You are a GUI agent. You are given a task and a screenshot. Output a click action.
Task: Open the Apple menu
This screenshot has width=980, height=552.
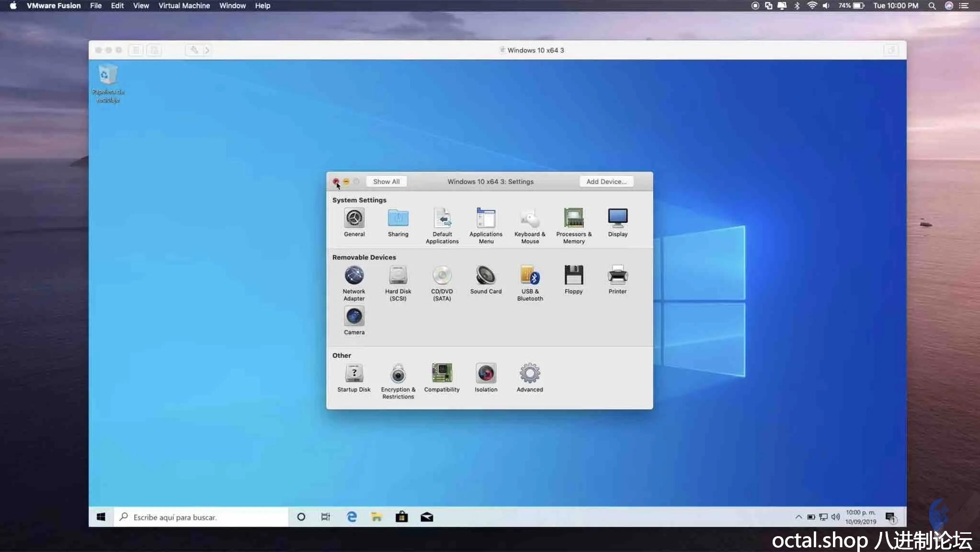(x=13, y=6)
